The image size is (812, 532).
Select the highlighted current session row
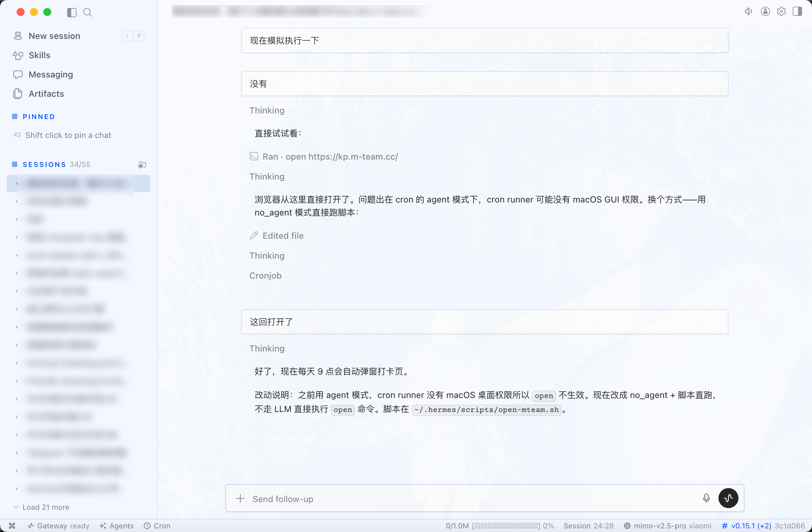pyautogui.click(x=79, y=183)
